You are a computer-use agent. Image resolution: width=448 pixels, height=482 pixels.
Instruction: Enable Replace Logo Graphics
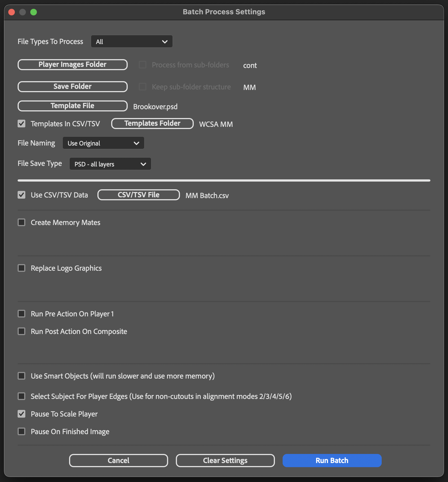point(21,268)
